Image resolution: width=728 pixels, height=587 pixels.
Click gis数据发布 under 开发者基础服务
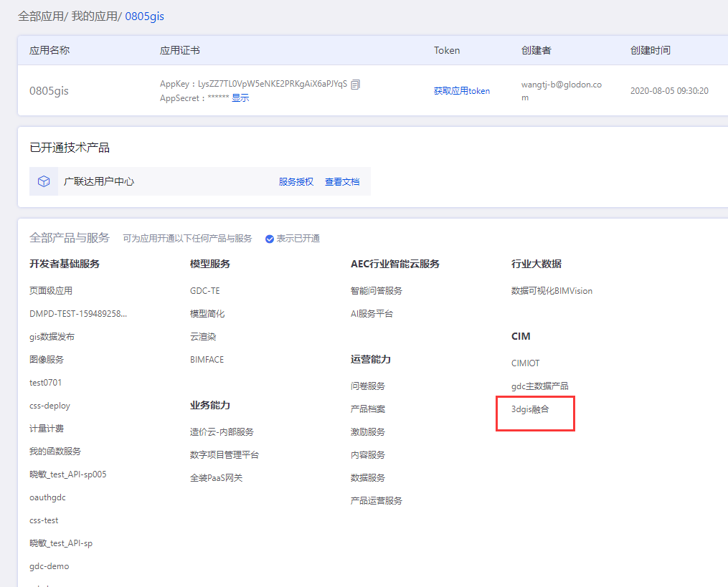click(52, 337)
